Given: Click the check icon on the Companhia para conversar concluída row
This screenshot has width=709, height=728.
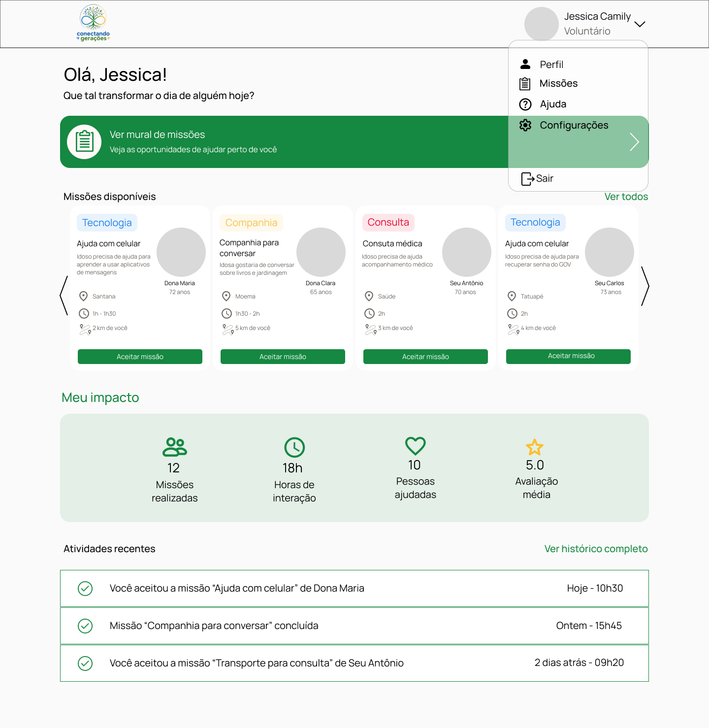Looking at the screenshot, I should (85, 626).
